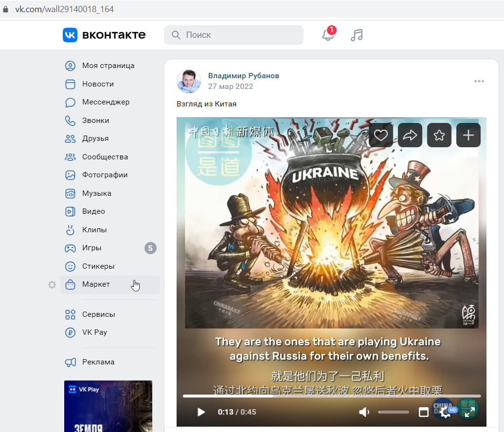
Task: Click the gear icon beside Маркет
Action: 52,285
